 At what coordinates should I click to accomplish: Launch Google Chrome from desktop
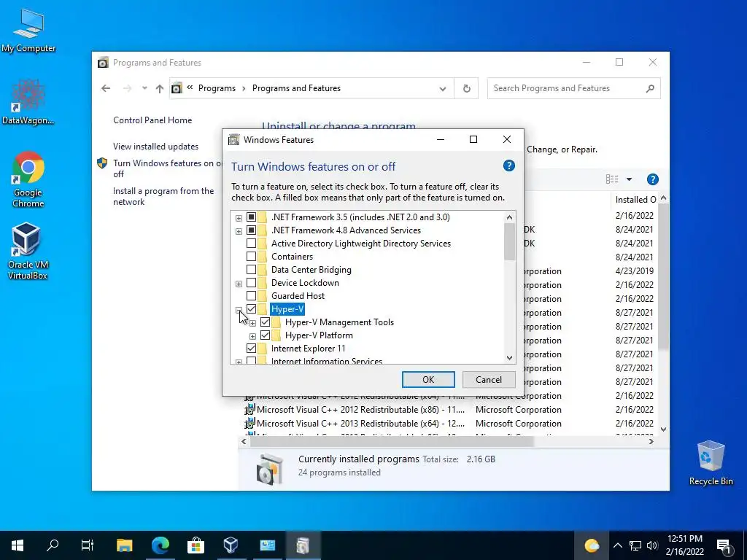pyautogui.click(x=28, y=179)
